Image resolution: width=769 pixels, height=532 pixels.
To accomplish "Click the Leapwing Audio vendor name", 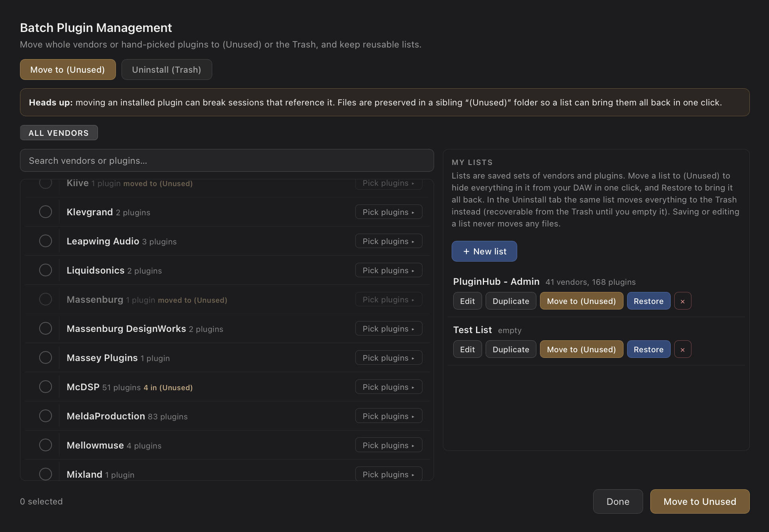I will click(103, 241).
